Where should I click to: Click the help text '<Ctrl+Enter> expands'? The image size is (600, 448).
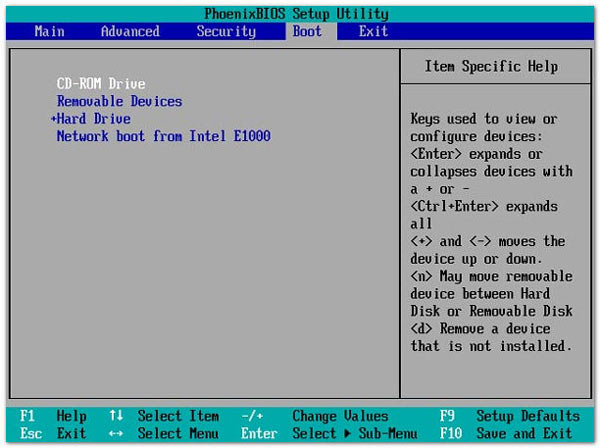484,206
